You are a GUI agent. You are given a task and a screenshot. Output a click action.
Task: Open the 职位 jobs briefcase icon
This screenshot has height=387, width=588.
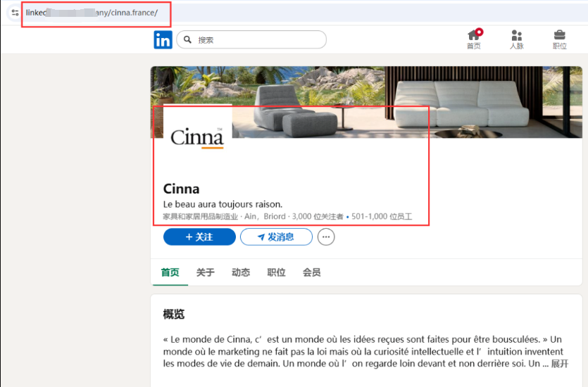tap(560, 39)
